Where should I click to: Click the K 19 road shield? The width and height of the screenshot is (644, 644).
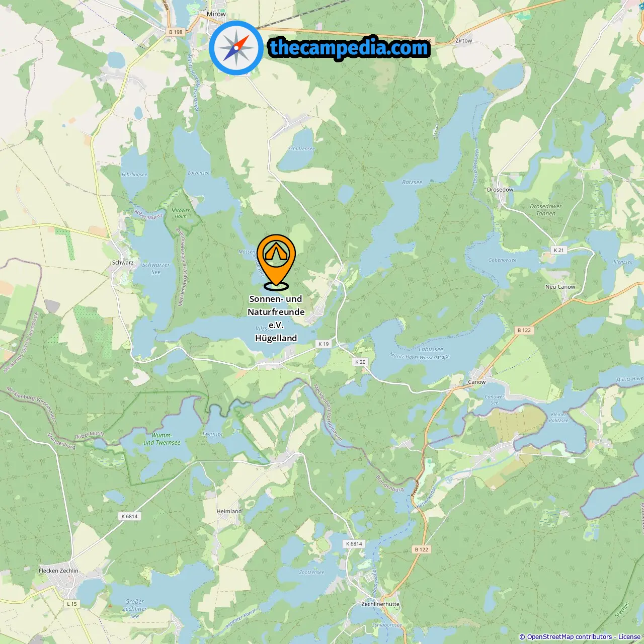coord(324,344)
